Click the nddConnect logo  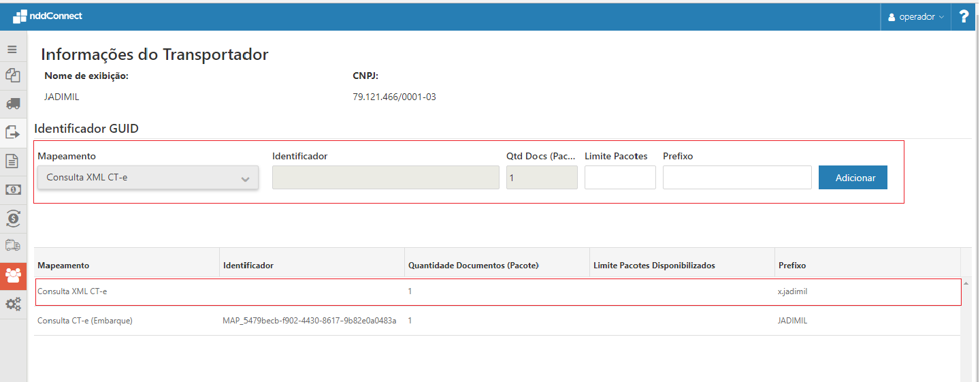click(x=48, y=16)
